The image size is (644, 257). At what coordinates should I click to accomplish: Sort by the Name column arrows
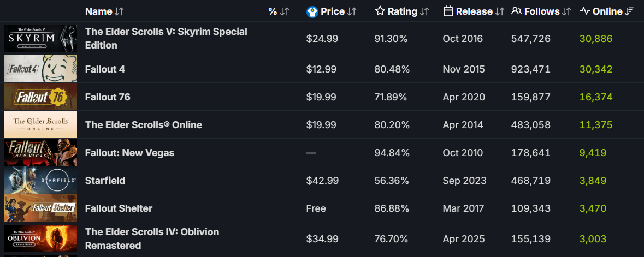[x=120, y=11]
